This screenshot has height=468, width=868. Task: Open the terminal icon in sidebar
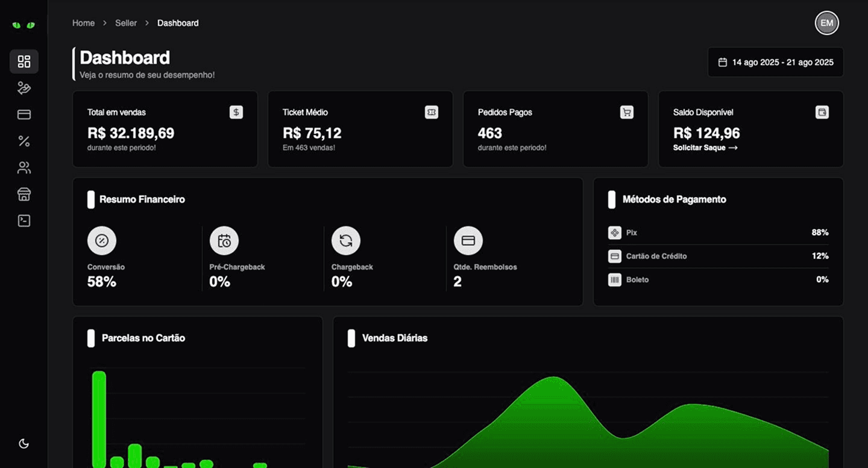coord(24,220)
